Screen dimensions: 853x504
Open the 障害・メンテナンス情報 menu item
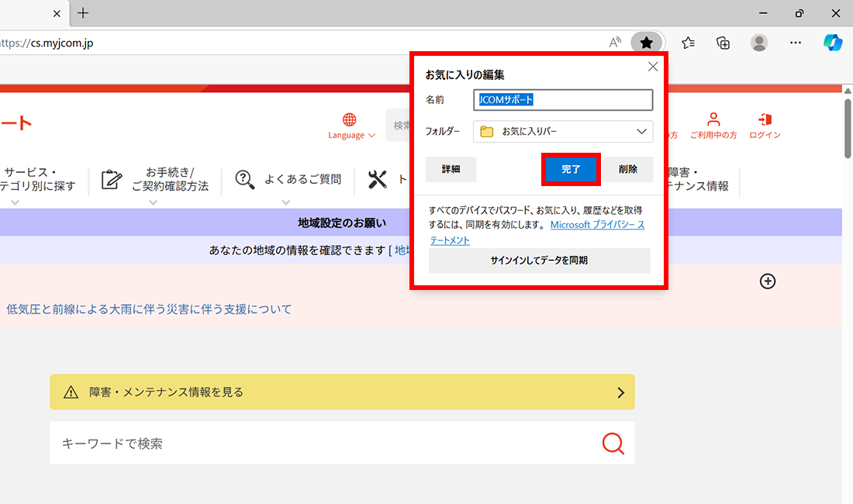699,179
